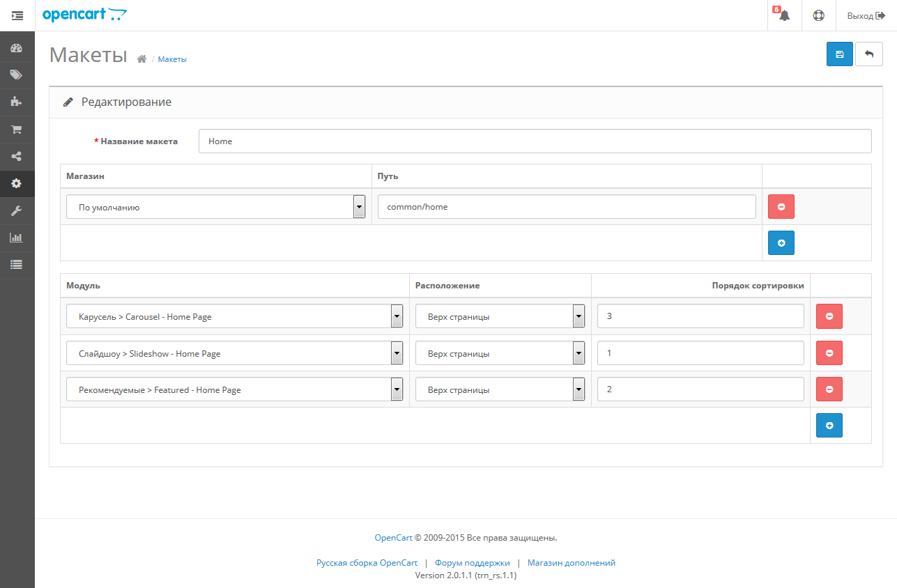Toggle the sidebar menu collapse icon
The image size is (897, 588).
[x=17, y=15]
